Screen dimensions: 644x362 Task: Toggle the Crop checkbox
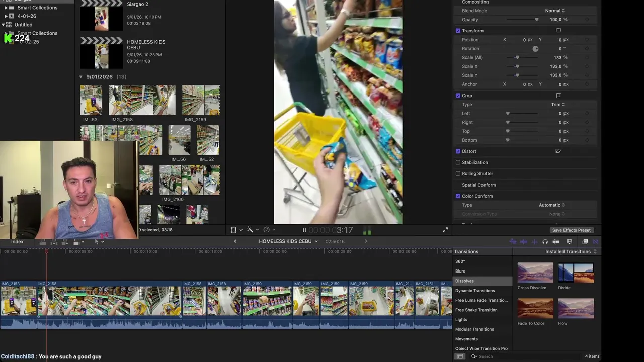[x=458, y=96]
